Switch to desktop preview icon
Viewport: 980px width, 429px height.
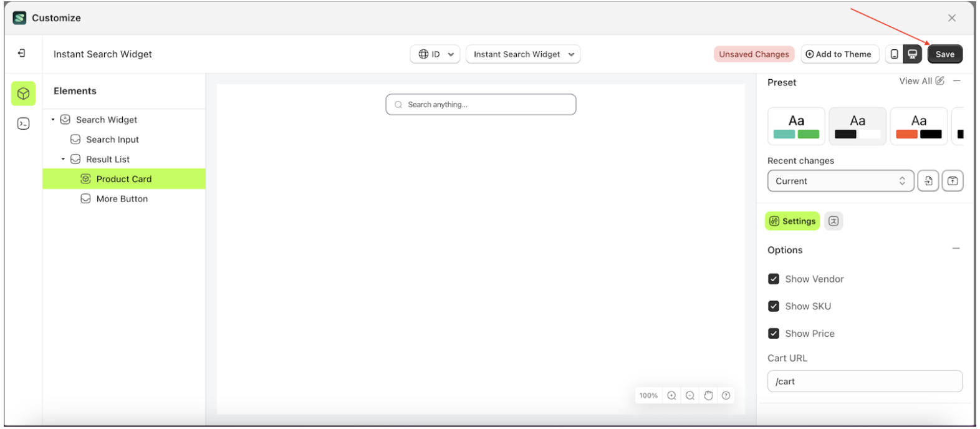[x=912, y=54]
